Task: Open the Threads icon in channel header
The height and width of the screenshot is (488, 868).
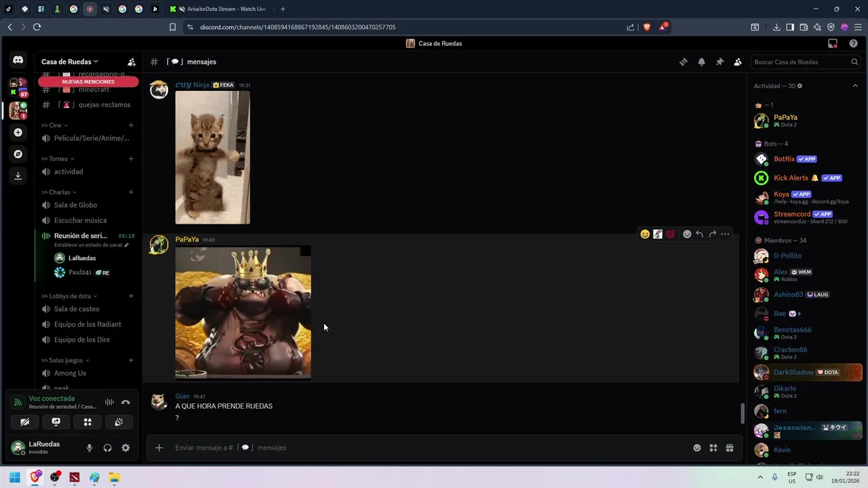Action: click(x=684, y=62)
